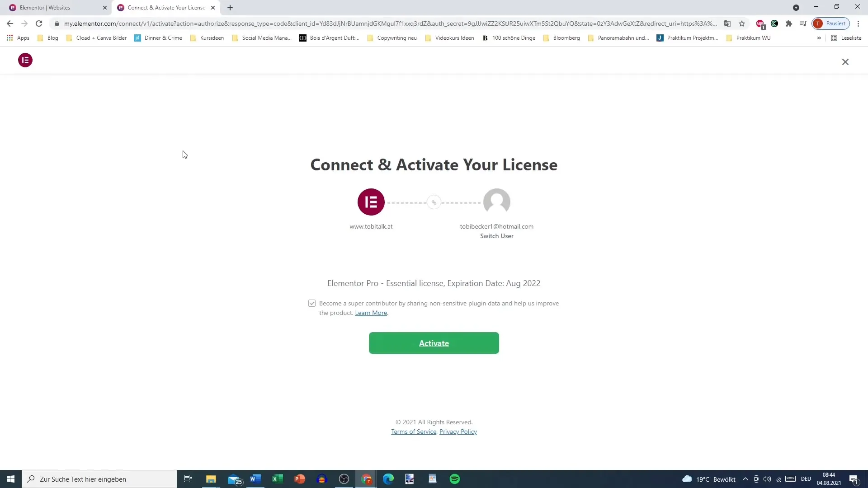Click the Privacy Policy link bottom
Viewport: 868px width, 488px height.
click(x=458, y=432)
